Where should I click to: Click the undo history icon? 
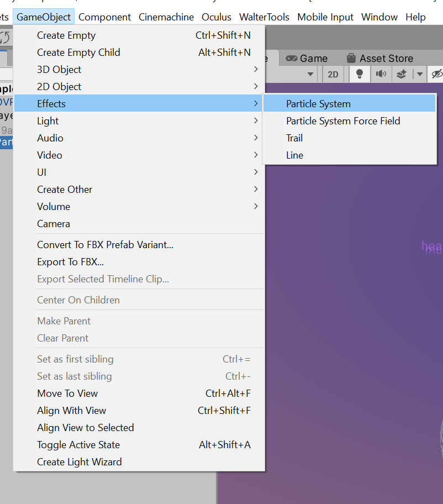pyautogui.click(x=5, y=37)
